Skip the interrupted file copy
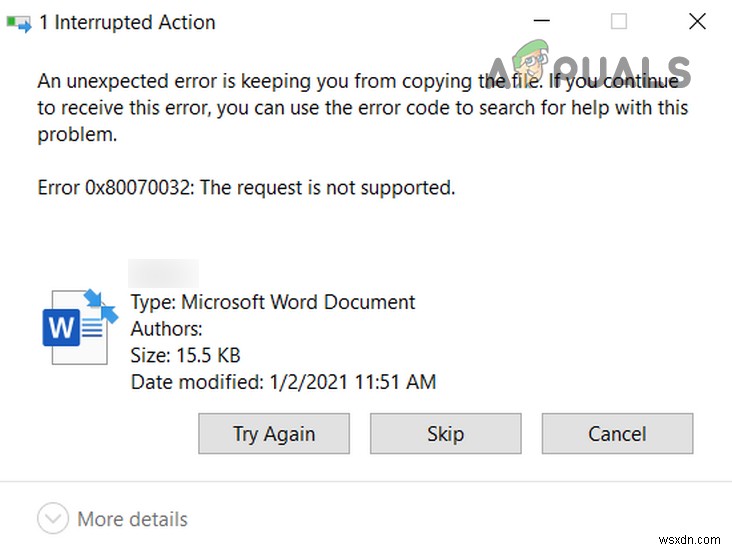 pos(445,434)
